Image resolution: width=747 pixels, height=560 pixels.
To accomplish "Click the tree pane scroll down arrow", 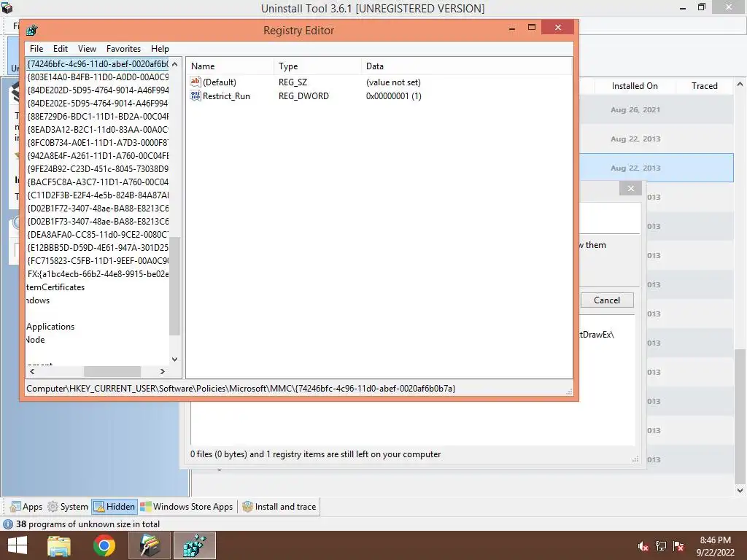I will [x=175, y=359].
